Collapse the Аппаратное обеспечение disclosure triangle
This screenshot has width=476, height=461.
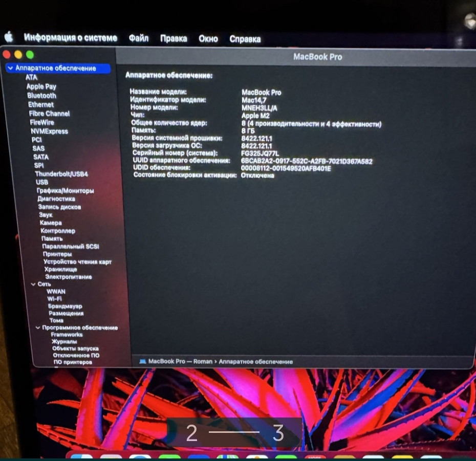(x=9, y=68)
